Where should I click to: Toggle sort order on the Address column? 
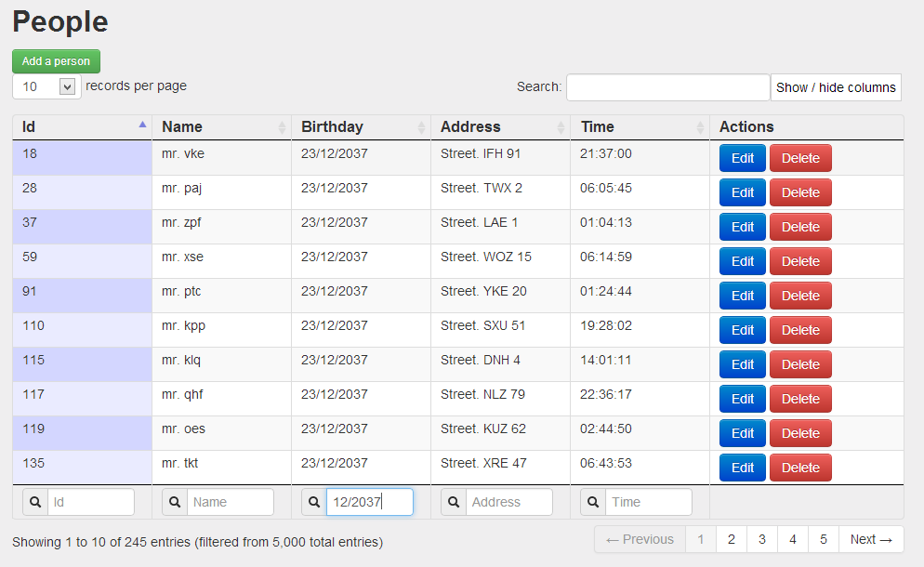click(560, 126)
